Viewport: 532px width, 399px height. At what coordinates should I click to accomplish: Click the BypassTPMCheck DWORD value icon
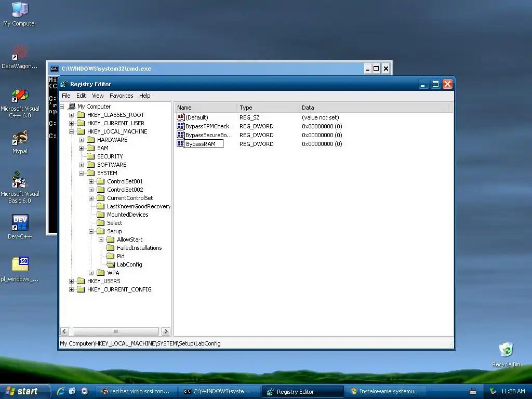click(180, 126)
